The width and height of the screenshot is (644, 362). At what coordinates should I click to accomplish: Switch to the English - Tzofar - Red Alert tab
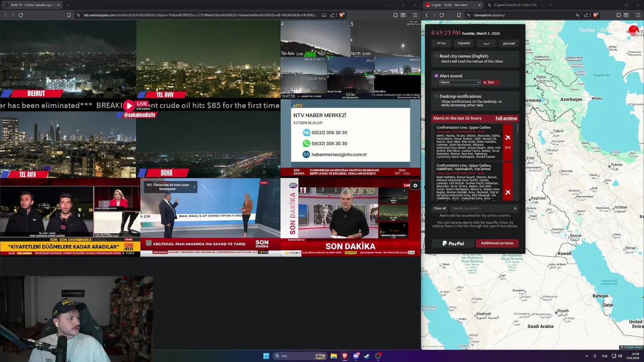point(453,5)
